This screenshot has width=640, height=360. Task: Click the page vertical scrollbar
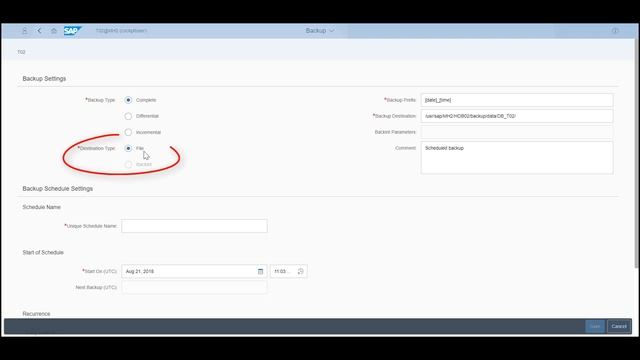point(637,153)
